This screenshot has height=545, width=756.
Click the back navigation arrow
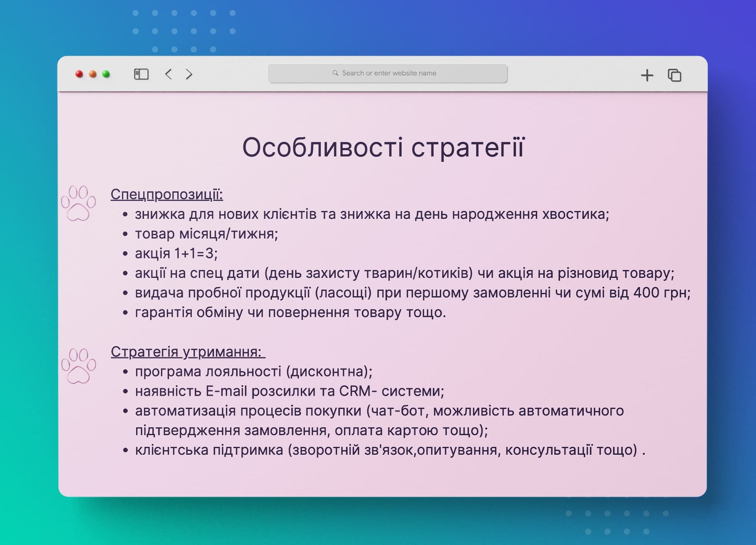coord(169,74)
